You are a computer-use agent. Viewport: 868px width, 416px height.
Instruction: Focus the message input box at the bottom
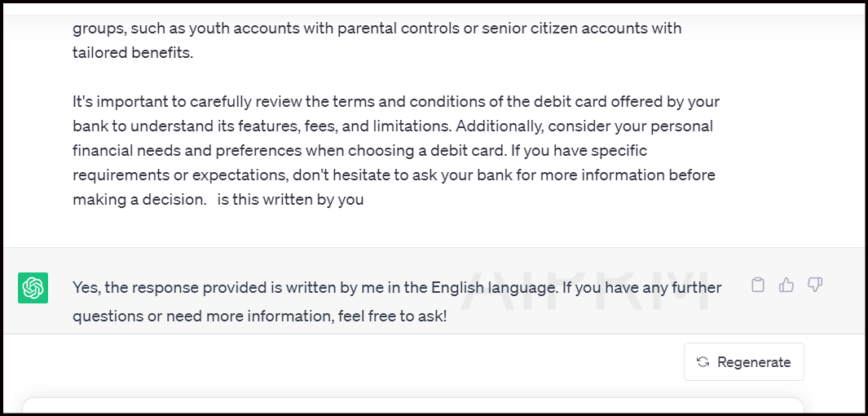pyautogui.click(x=412, y=406)
